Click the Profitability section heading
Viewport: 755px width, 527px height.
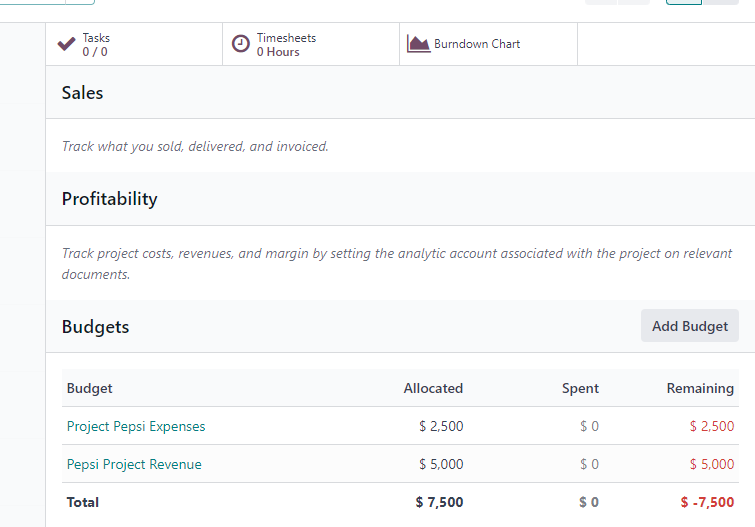pyautogui.click(x=109, y=199)
